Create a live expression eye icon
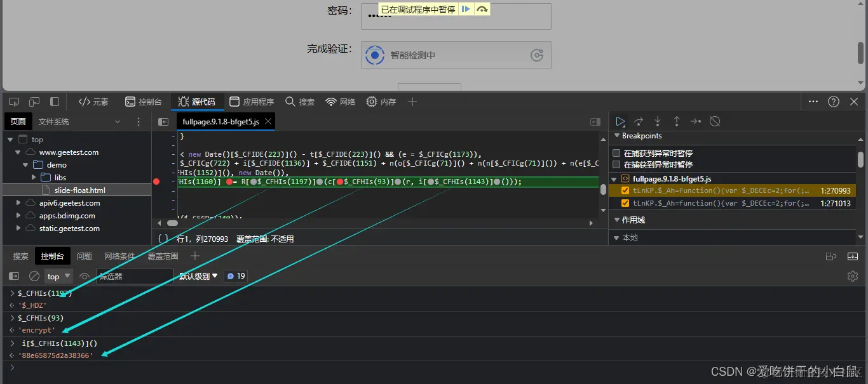 [x=85, y=276]
